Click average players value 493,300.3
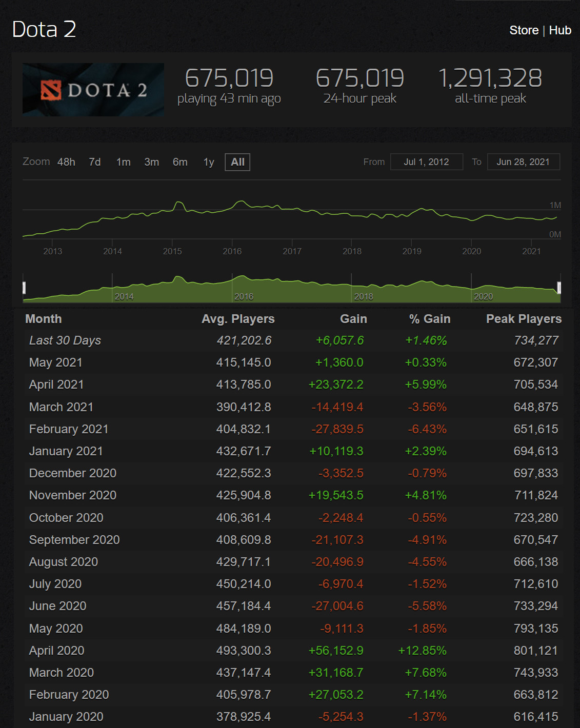The height and width of the screenshot is (728, 580). (x=244, y=651)
